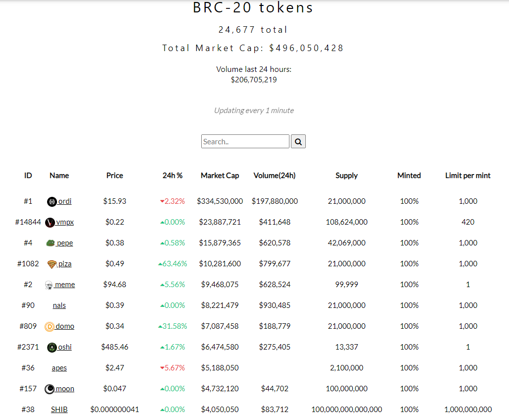The height and width of the screenshot is (420, 509).
Task: Select nals volume $930,485
Action: pyautogui.click(x=275, y=305)
